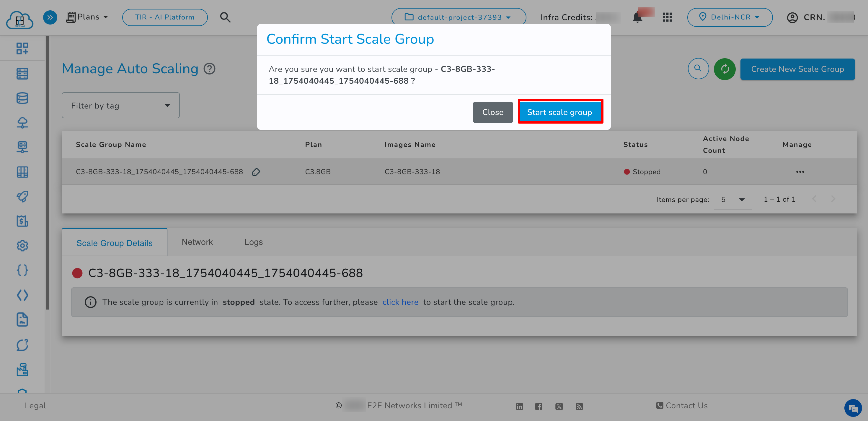This screenshot has height=421, width=868.
Task: Switch to the Logs tab
Action: click(253, 242)
